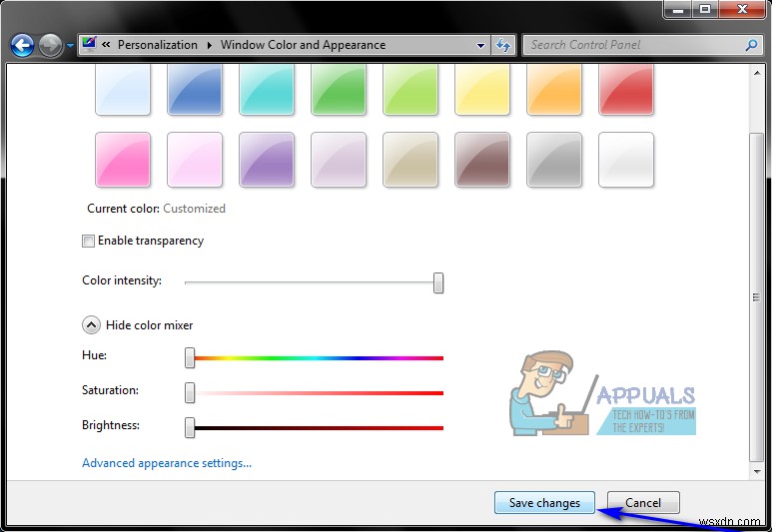Screen dimensions: 772x532
Task: Collapse the Hide color mixer chevron
Action: pos(91,325)
